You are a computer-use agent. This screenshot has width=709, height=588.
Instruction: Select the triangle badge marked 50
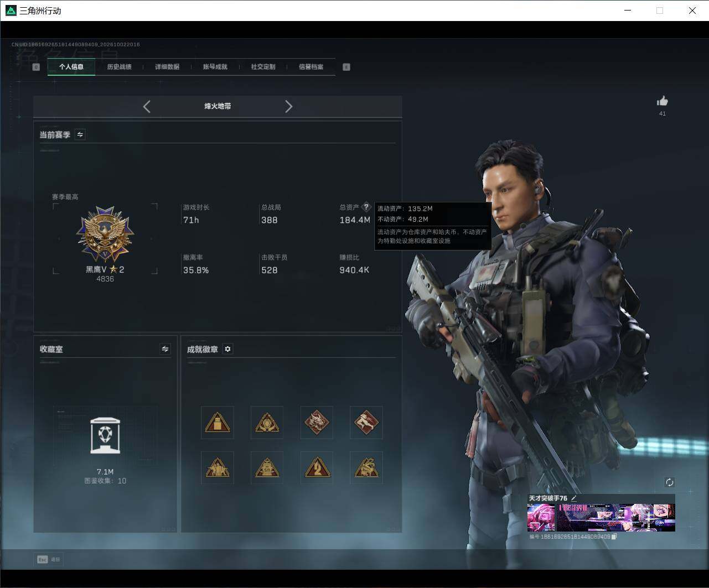pyautogui.click(x=267, y=468)
